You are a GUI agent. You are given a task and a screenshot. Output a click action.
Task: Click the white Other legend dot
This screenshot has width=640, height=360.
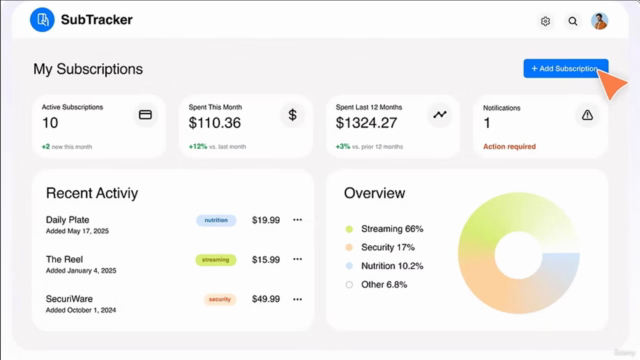[x=349, y=284]
